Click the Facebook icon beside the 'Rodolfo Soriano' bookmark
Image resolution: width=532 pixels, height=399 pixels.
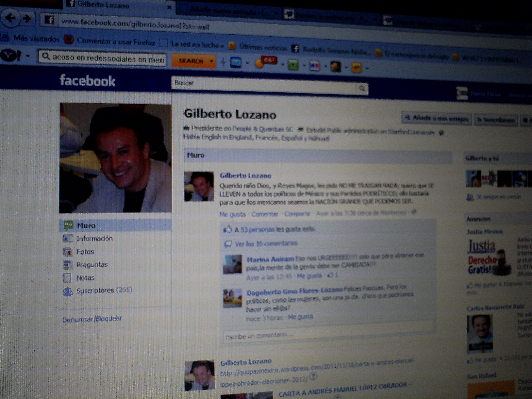[295, 49]
